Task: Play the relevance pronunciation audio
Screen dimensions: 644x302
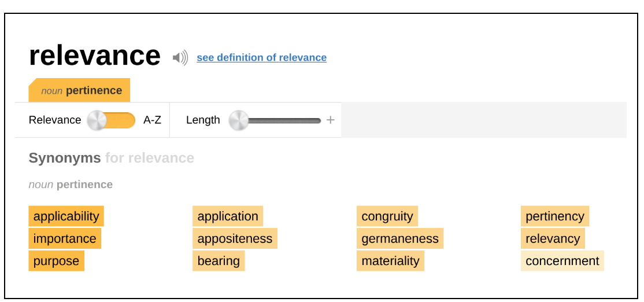Action: [x=180, y=57]
